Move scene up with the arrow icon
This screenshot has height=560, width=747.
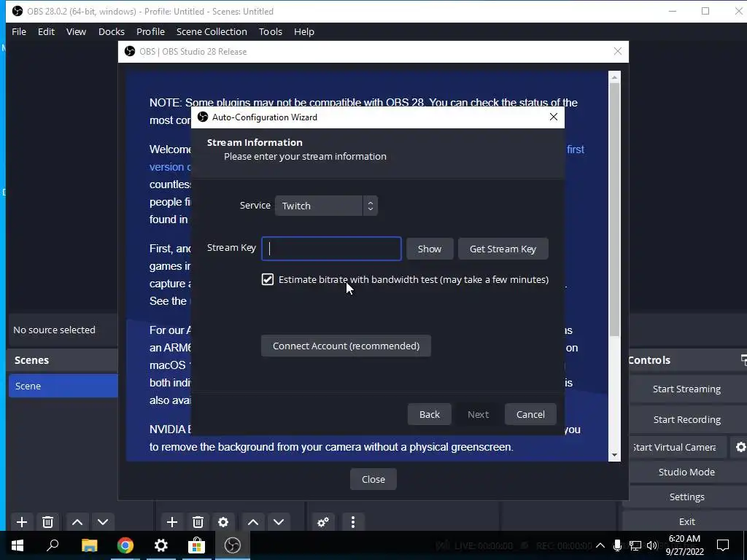77,522
